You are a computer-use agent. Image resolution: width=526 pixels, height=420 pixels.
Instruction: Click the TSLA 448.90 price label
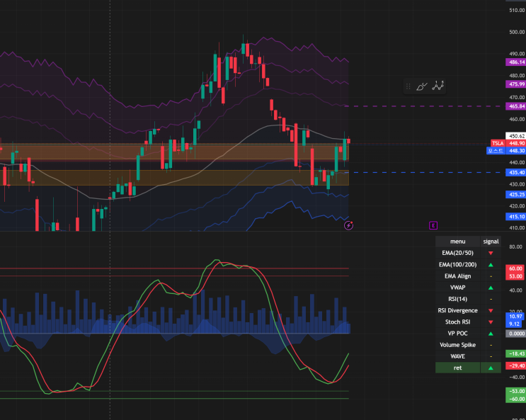pyautogui.click(x=508, y=143)
